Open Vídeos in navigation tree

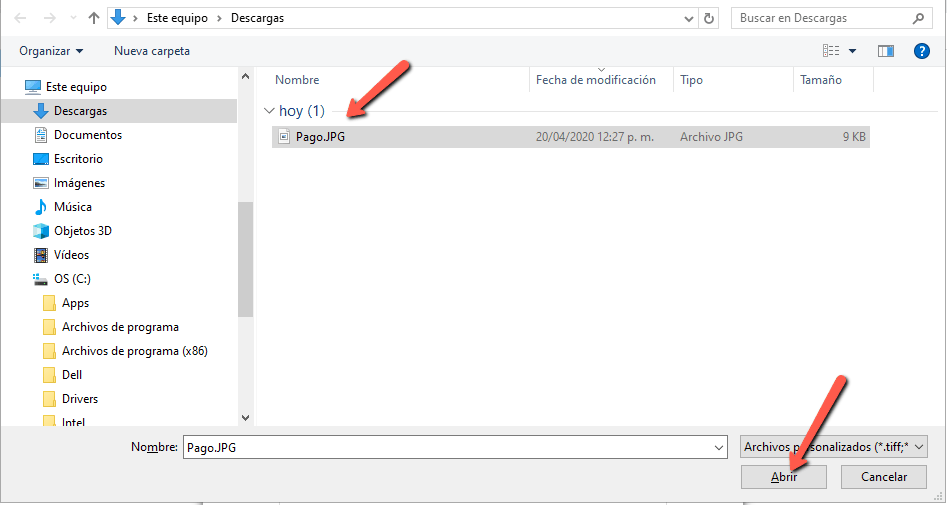click(71, 255)
